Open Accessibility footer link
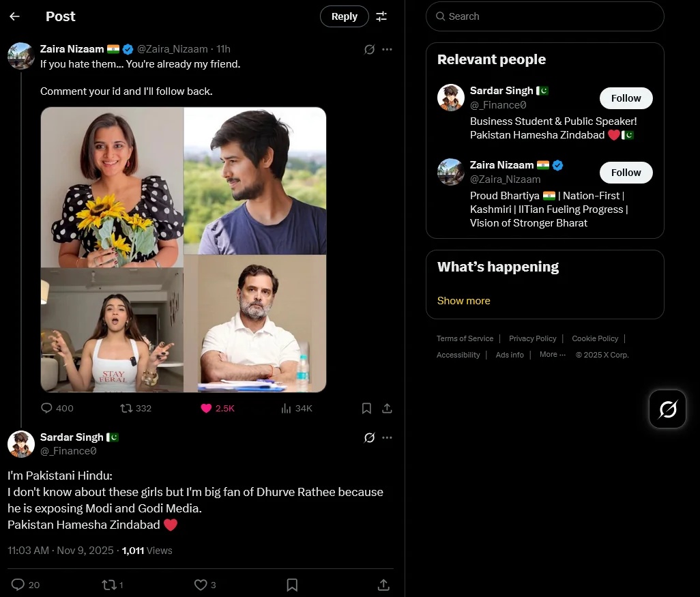 [458, 355]
